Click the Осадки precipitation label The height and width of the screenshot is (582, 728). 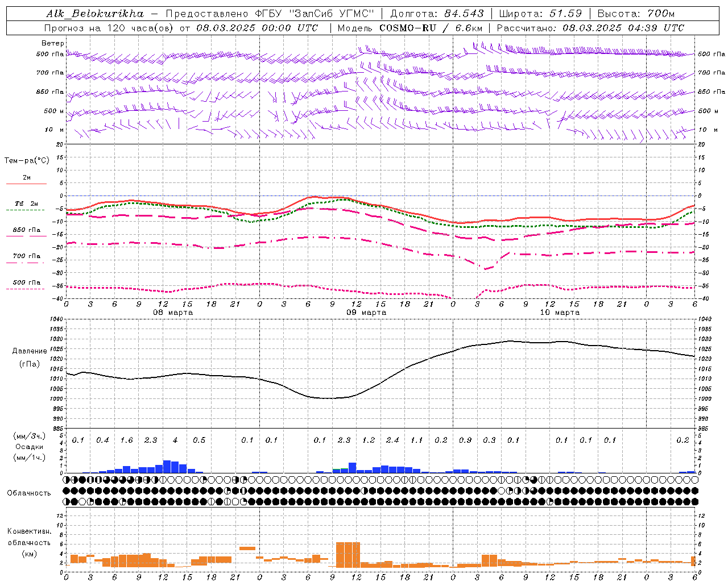pyautogui.click(x=29, y=447)
